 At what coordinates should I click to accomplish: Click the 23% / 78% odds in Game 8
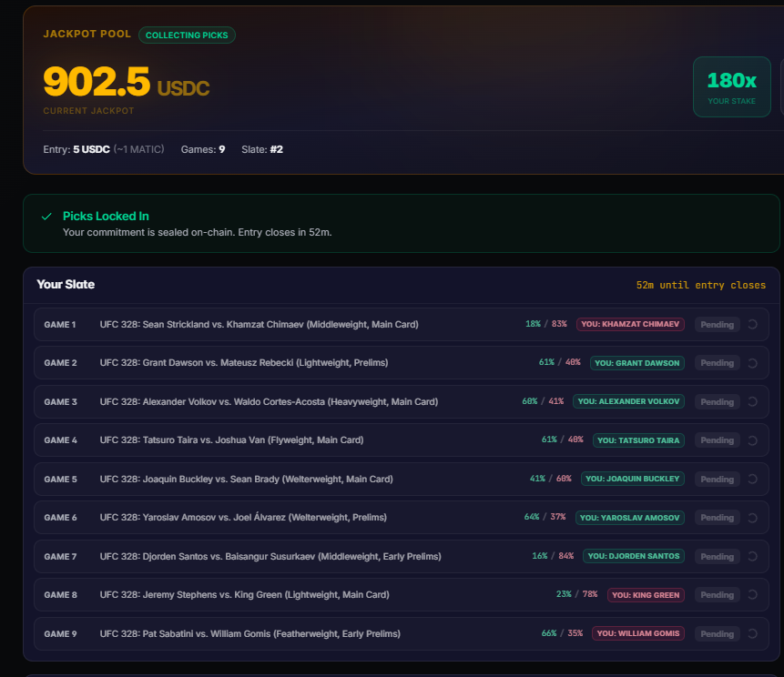coord(577,594)
